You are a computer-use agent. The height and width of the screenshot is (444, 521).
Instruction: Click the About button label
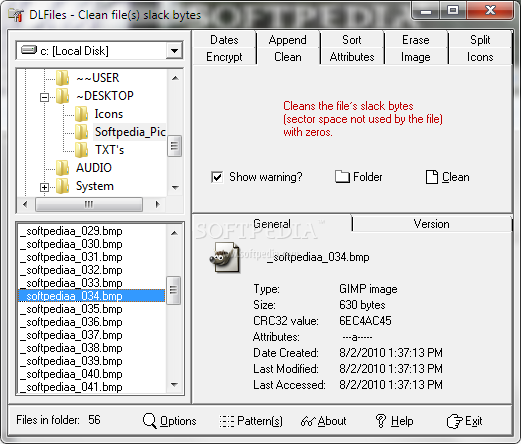tap(332, 421)
